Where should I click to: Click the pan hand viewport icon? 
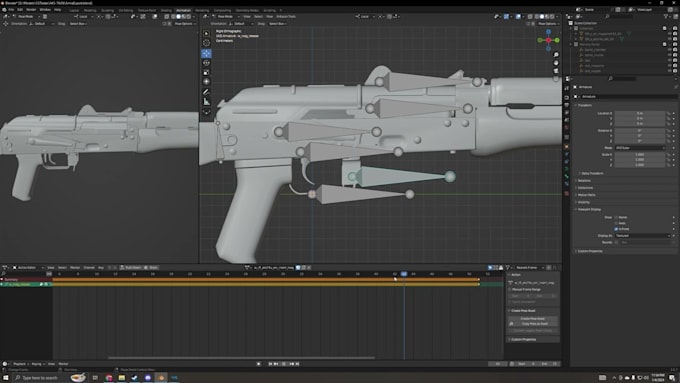point(556,62)
